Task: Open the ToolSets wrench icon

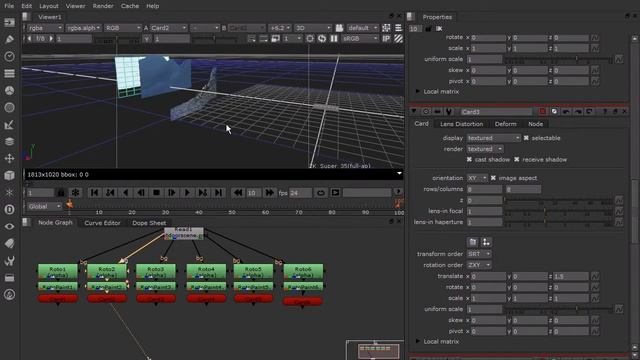Action: 9,260
